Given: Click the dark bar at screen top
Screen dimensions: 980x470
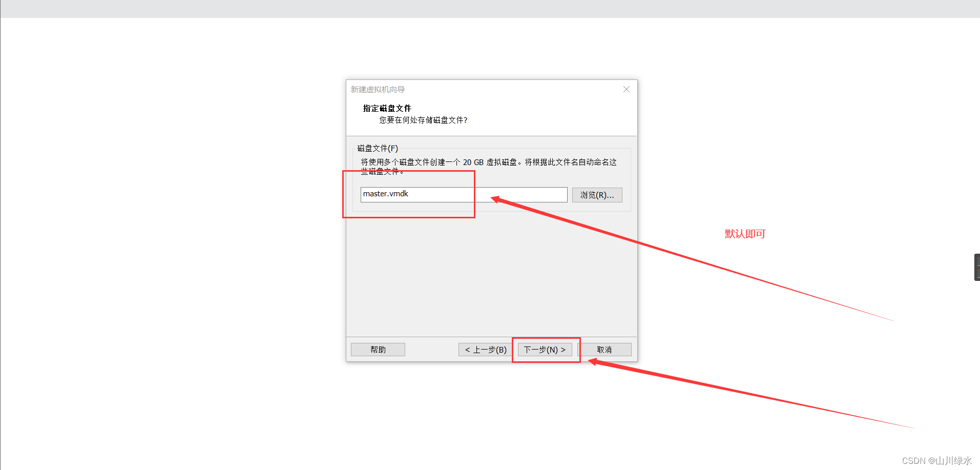Looking at the screenshot, I should 490,8.
